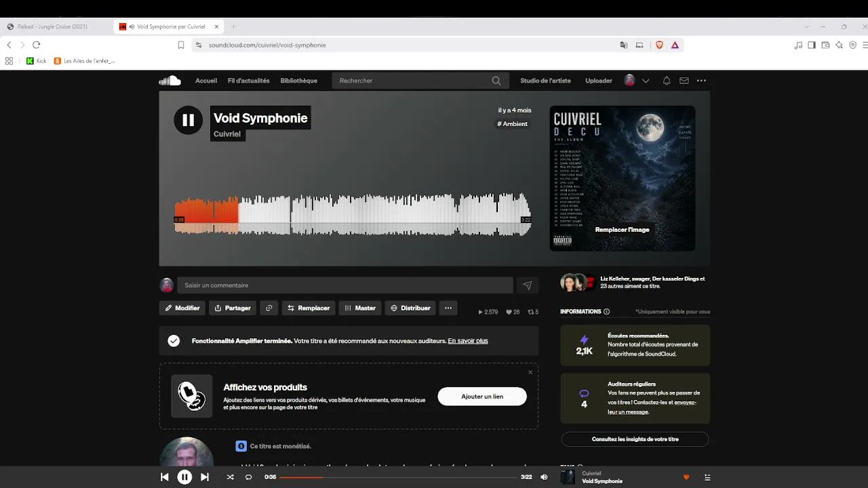Mute the volume in the player bar
This screenshot has width=868, height=488.
point(544,477)
